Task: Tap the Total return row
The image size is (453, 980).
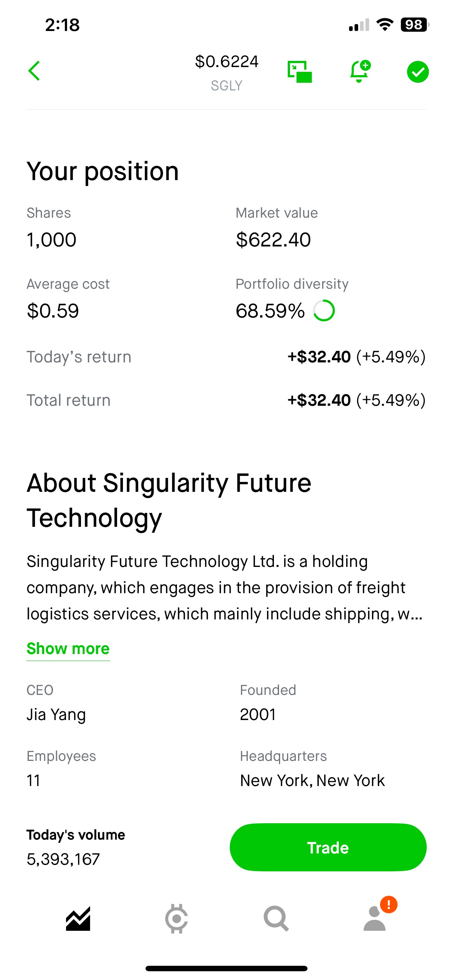Action: click(226, 400)
